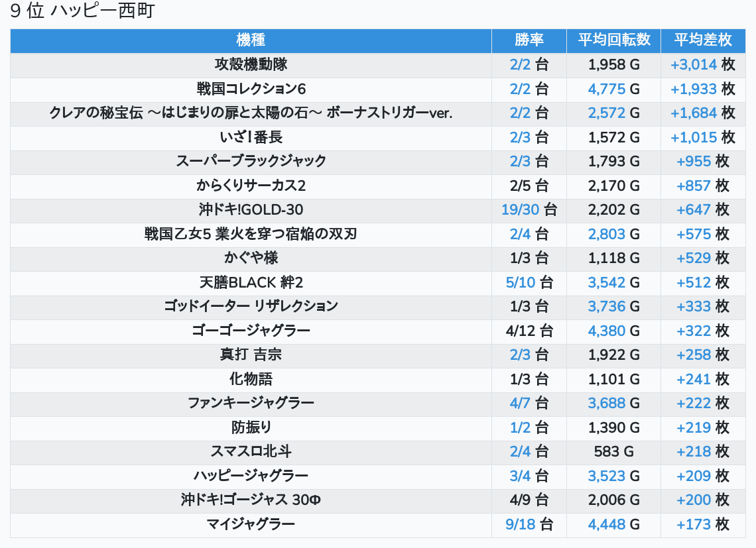Image resolution: width=756 pixels, height=548 pixels.
Task: Click the スマスロ北斗 machine name
Action: 251,451
